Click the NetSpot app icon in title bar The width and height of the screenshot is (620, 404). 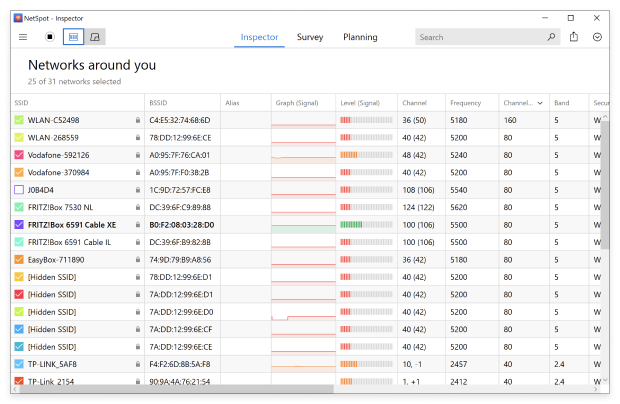(18, 18)
